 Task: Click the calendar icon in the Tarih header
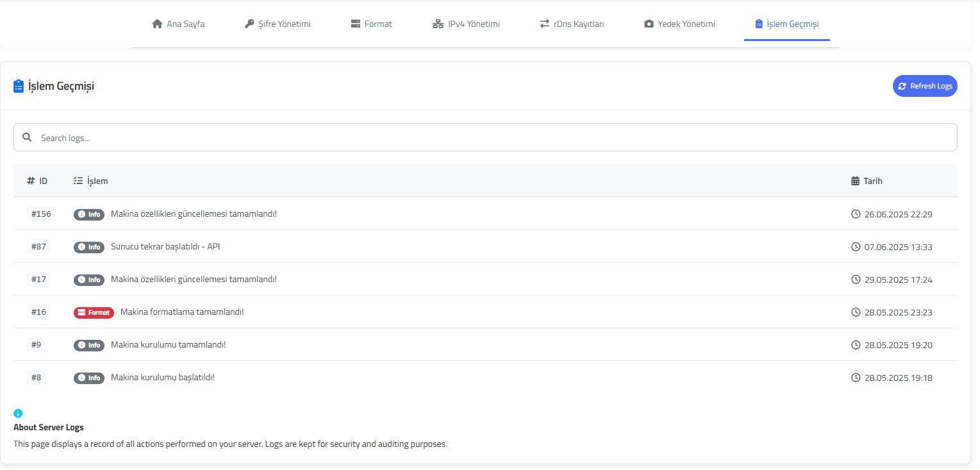(x=855, y=181)
